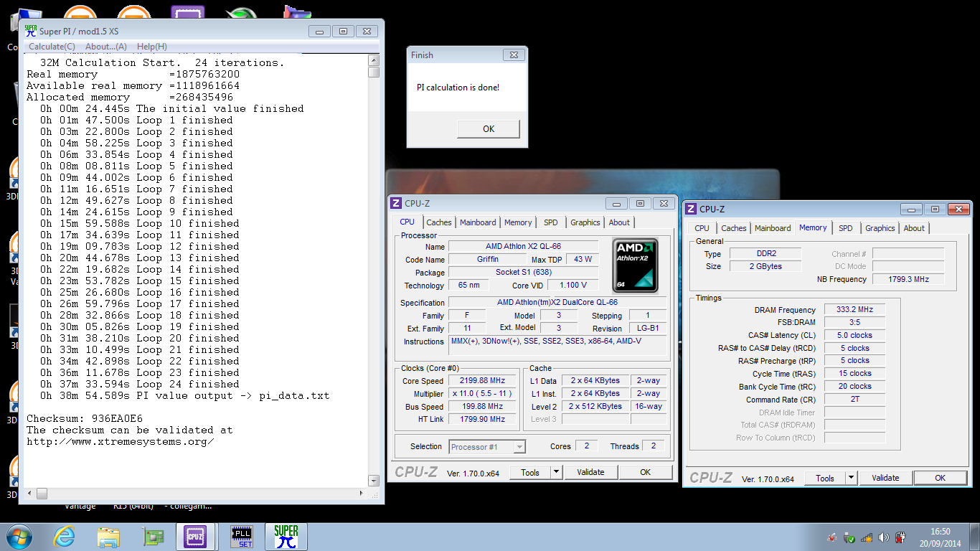This screenshot has width=980, height=551.
Task: Confirm the Finish dialog with OK
Action: click(489, 129)
